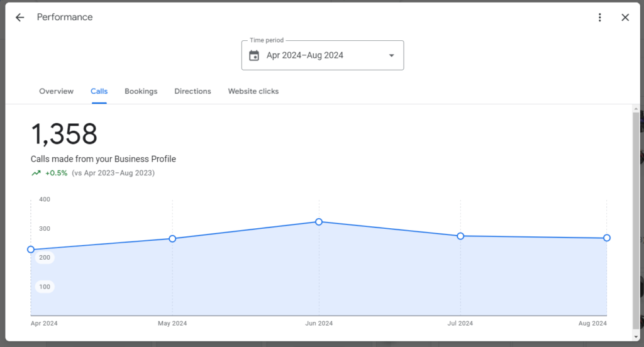
Task: Click the back arrow next to Performance
Action: 20,18
